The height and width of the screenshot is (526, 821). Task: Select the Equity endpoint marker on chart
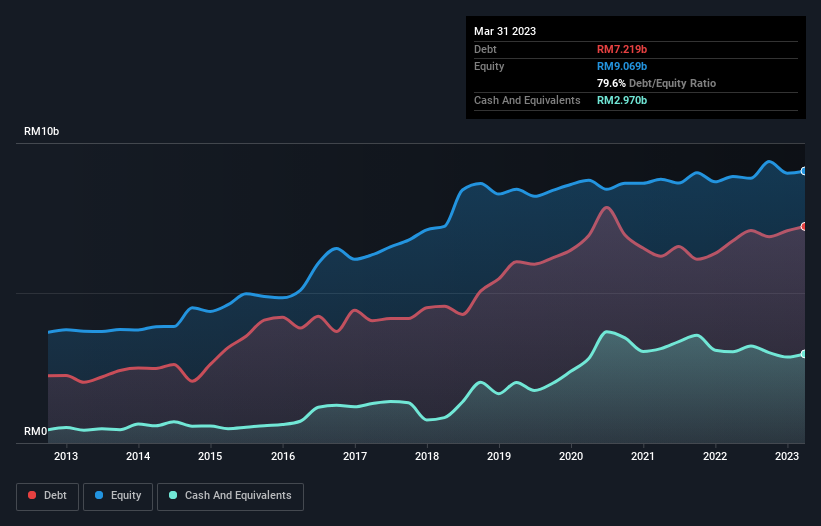[x=804, y=171]
